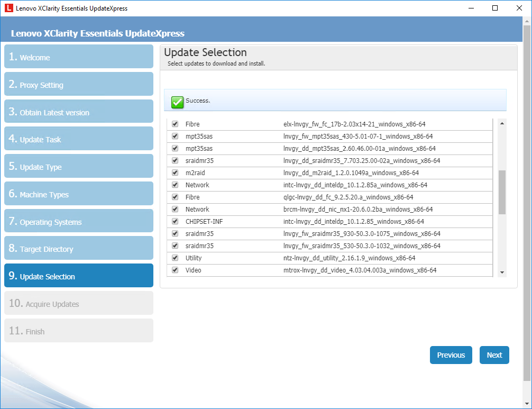Toggle the mpt35sas dd 2.60.46 checkbox
This screenshot has width=532, height=409.
[x=175, y=148]
